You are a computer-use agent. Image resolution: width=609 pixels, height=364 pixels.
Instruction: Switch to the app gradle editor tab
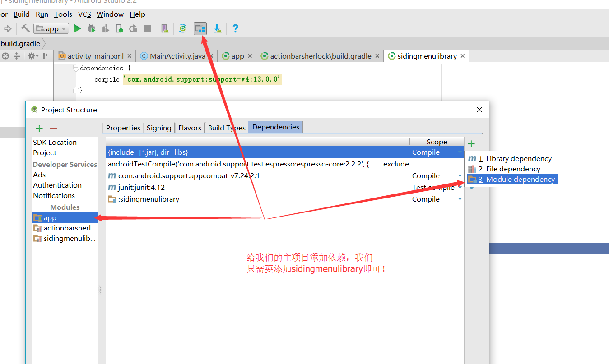(x=237, y=56)
